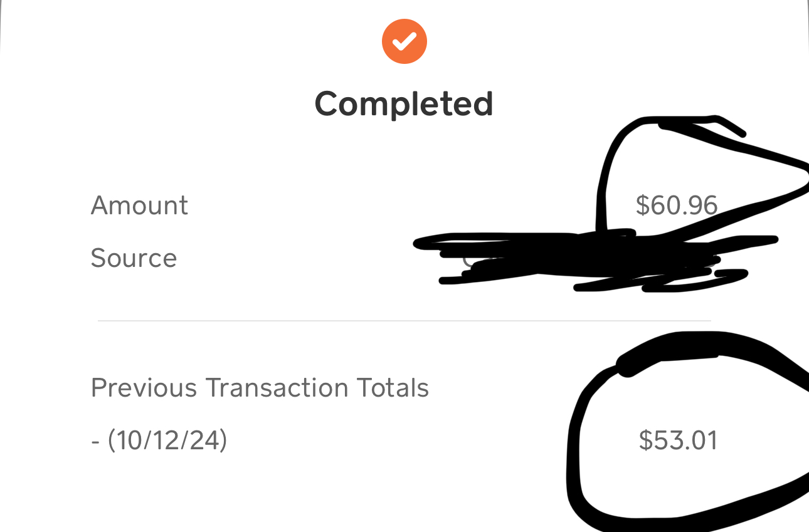Click the Amount label

139,206
